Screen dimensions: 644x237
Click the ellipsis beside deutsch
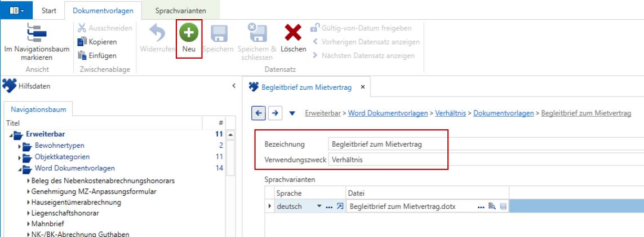pos(328,207)
